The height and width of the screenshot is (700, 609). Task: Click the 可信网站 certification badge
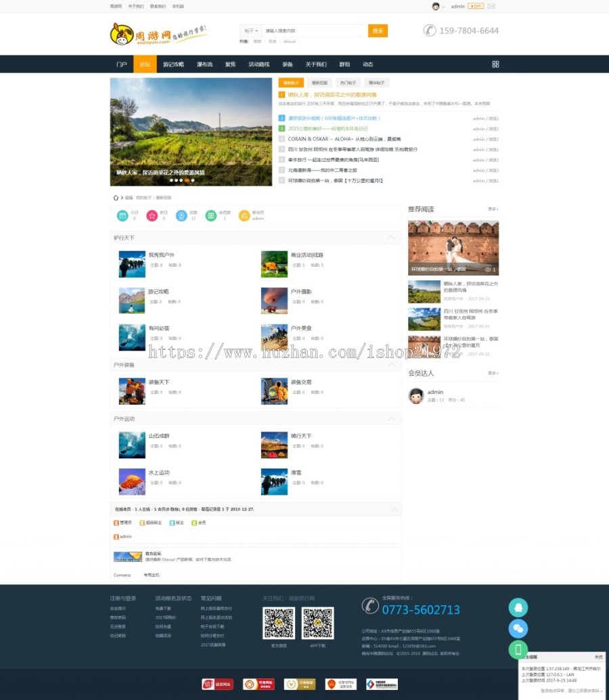(x=258, y=684)
